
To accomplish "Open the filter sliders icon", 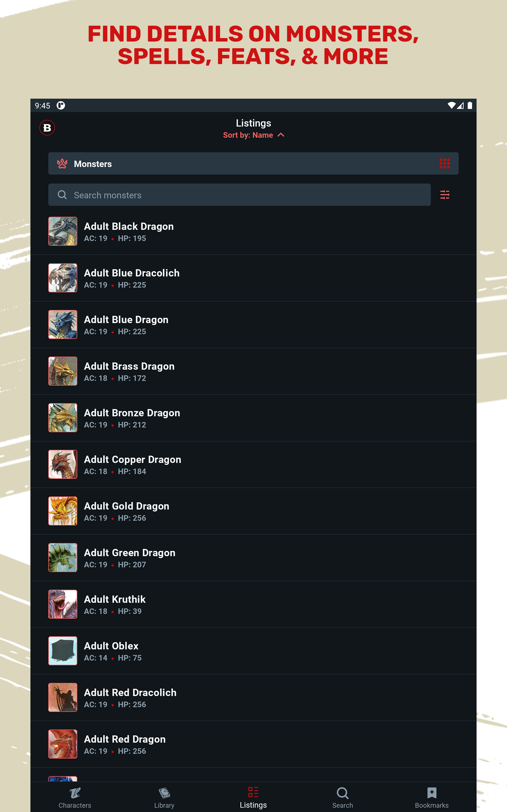I will point(445,195).
